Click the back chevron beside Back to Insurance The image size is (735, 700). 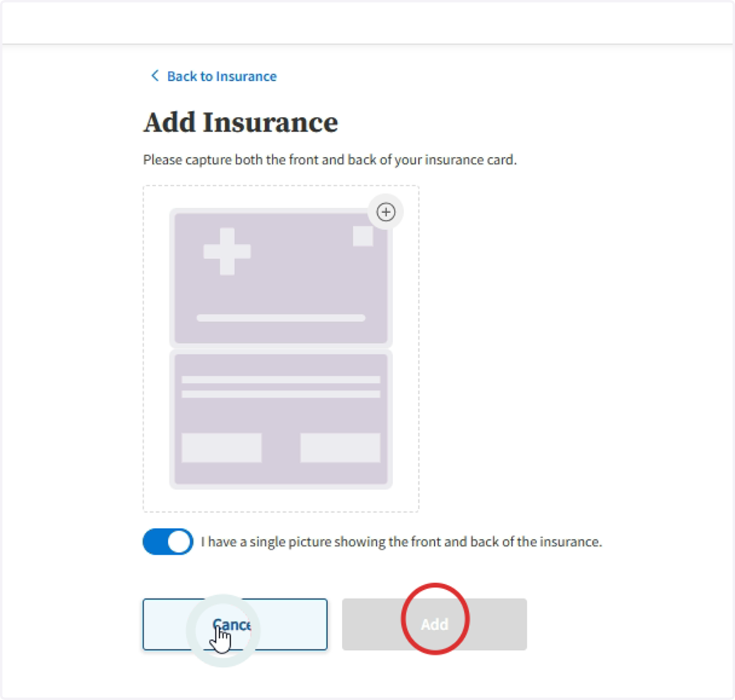coord(155,75)
